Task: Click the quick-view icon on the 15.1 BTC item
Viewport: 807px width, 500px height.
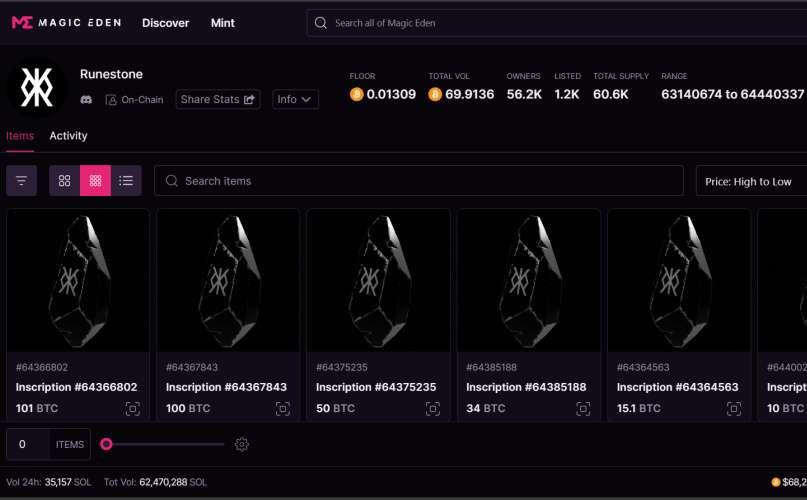Action: tap(734, 409)
